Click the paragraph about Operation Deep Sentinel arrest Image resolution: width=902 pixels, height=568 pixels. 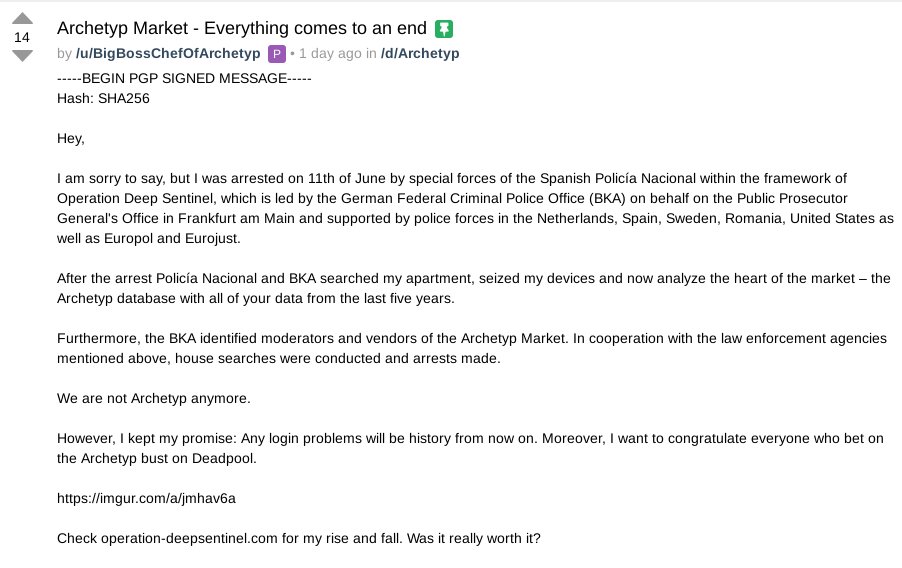[475, 208]
